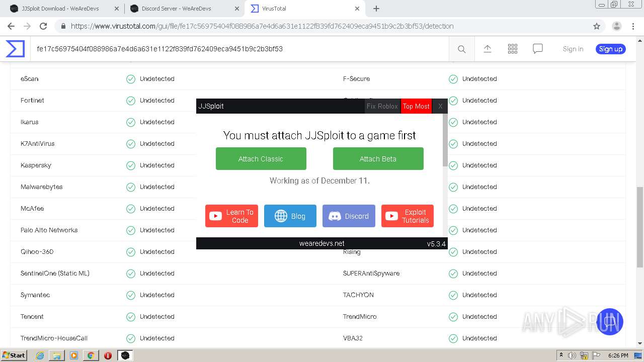Click the wearedevs.net link in JJSploit footer
The height and width of the screenshot is (362, 644).
[322, 243]
